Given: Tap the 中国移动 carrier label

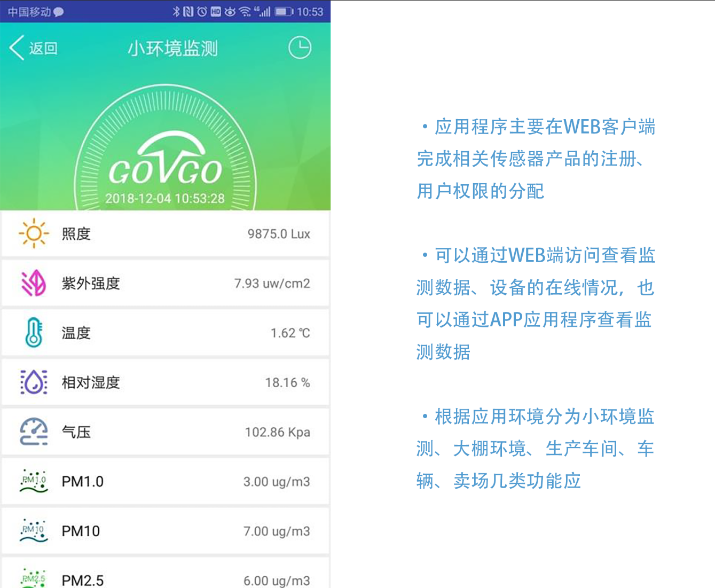Looking at the screenshot, I should 29,12.
